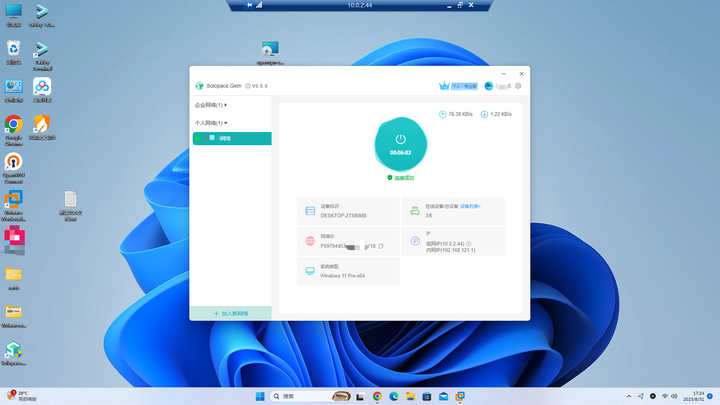The image size is (720, 405).
Task: Open File Explorer from the taskbar
Action: tap(410, 396)
